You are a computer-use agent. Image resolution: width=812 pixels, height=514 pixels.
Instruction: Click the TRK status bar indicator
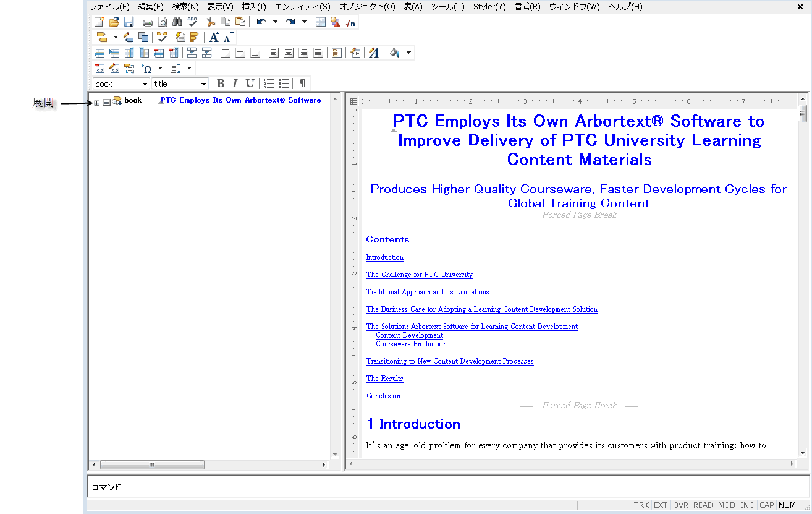tap(641, 505)
